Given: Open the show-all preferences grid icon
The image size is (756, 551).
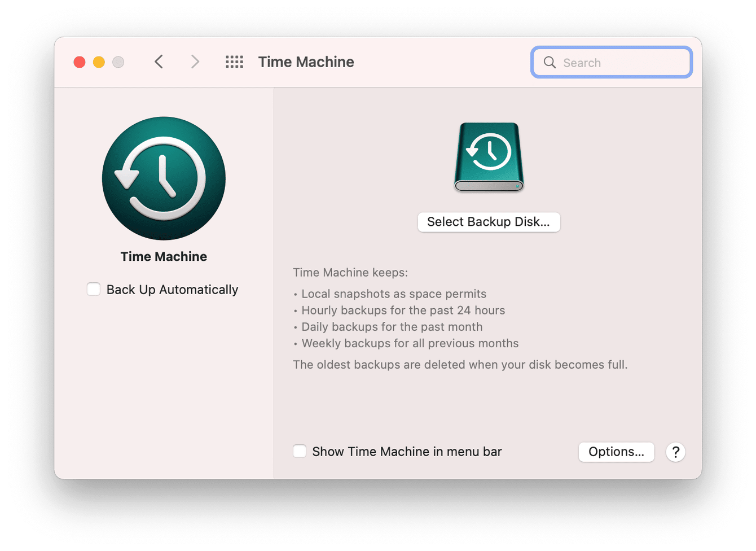Looking at the screenshot, I should 234,62.
